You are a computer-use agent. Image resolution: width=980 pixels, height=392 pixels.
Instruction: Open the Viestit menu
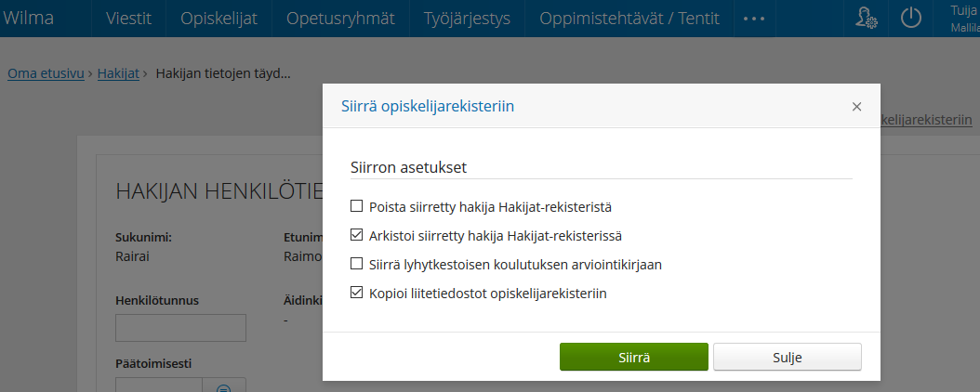(x=128, y=18)
